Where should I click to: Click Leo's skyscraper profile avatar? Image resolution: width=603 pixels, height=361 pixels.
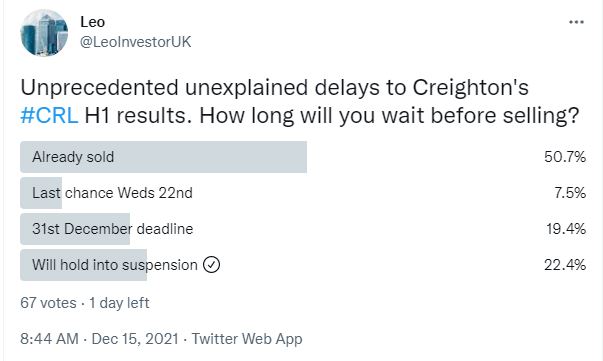coord(44,33)
